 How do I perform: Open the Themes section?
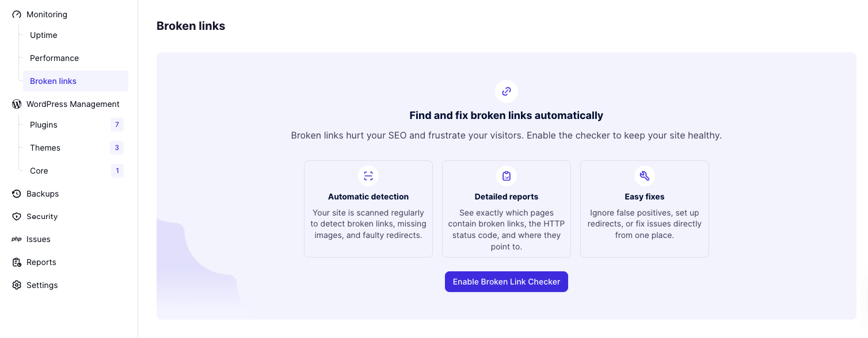(45, 148)
